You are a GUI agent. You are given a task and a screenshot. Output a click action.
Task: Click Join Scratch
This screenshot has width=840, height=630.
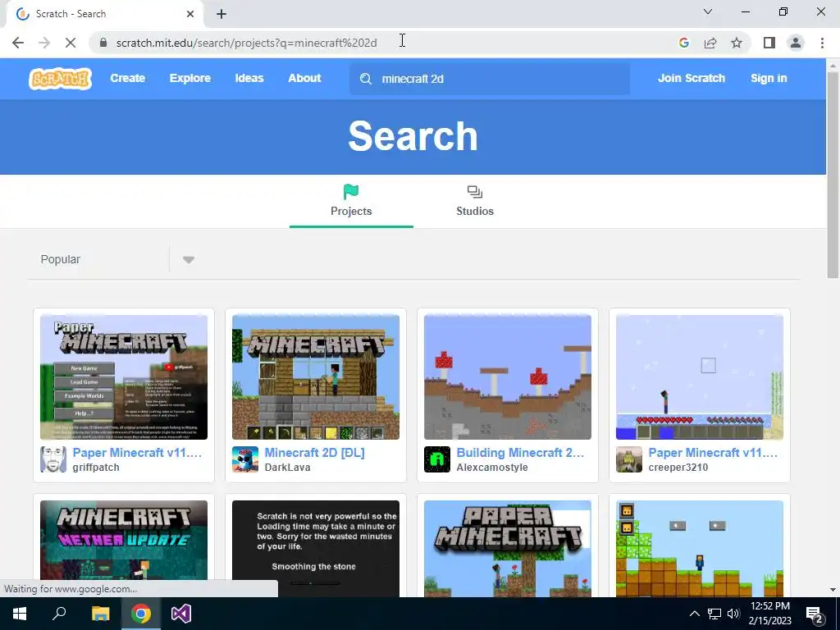pyautogui.click(x=692, y=78)
